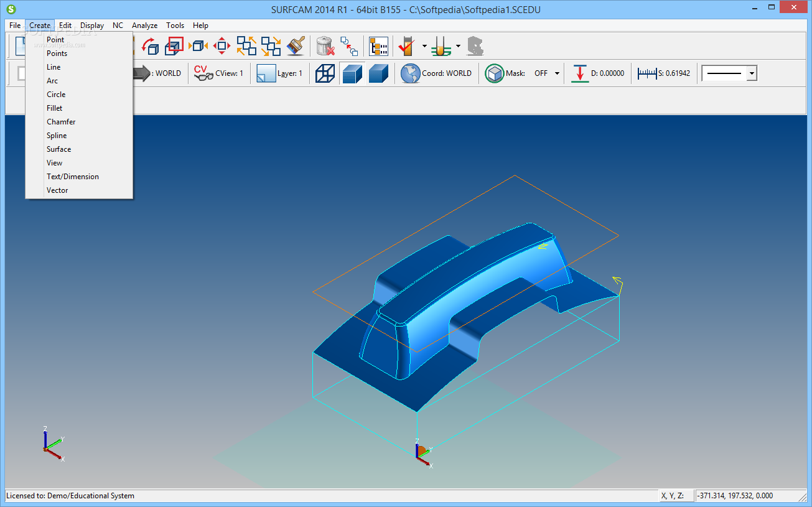Click the D: 0.00000 depth value
Image resolution: width=812 pixels, height=507 pixels.
click(x=607, y=73)
